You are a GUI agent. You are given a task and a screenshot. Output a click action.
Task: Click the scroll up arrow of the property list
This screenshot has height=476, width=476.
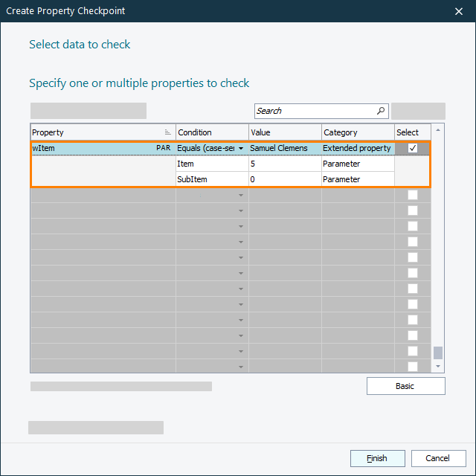pos(438,132)
